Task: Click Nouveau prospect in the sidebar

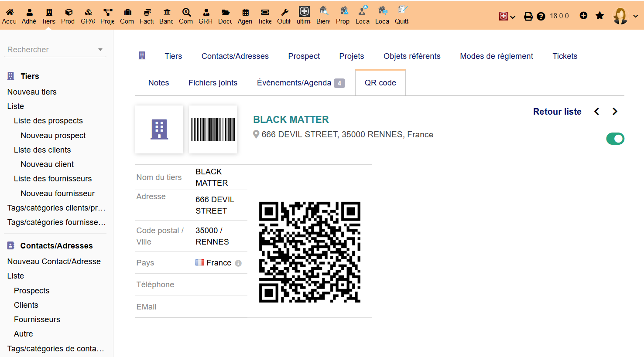Action: tap(53, 136)
